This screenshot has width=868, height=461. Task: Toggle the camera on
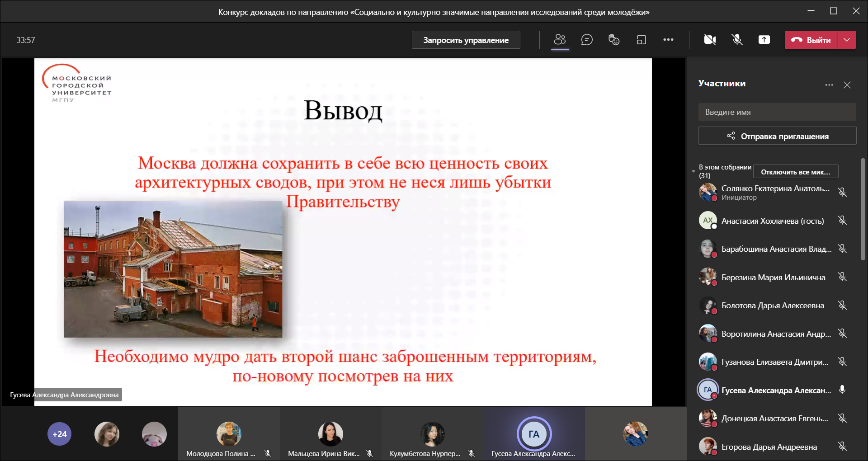710,40
